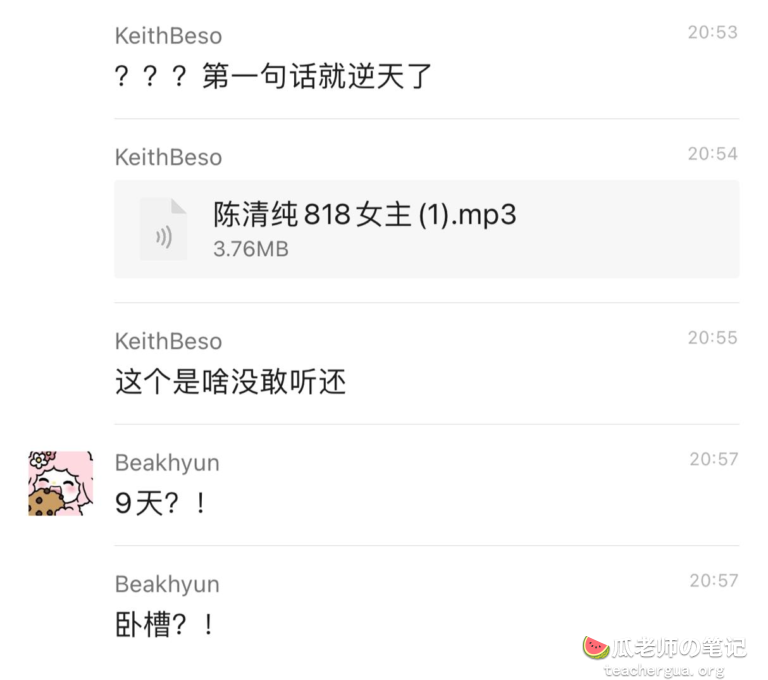Select the KeithBeso name at 20:53

click(168, 36)
